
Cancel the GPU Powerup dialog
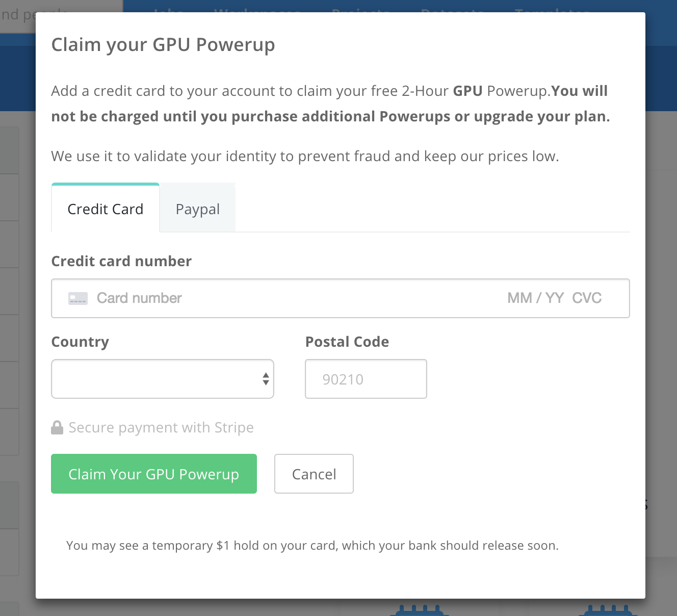point(314,474)
